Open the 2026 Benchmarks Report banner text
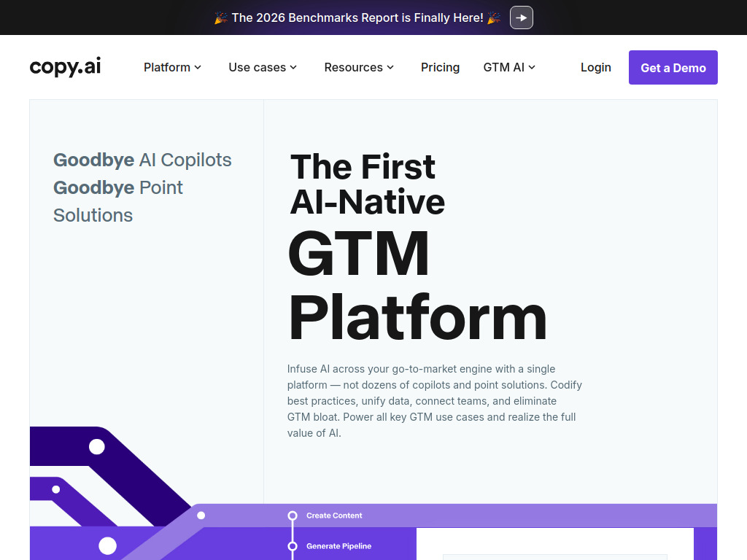Screen dimensions: 747x560 click(357, 17)
